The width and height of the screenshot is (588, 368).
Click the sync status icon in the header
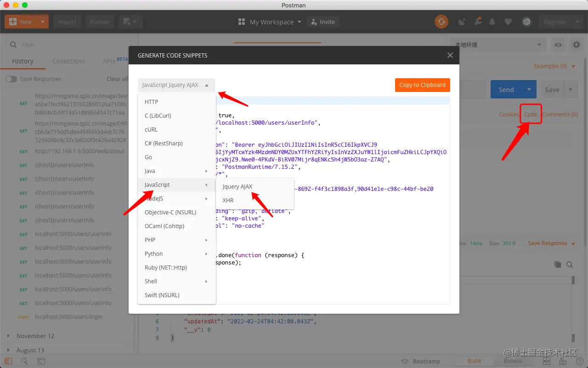tap(441, 22)
